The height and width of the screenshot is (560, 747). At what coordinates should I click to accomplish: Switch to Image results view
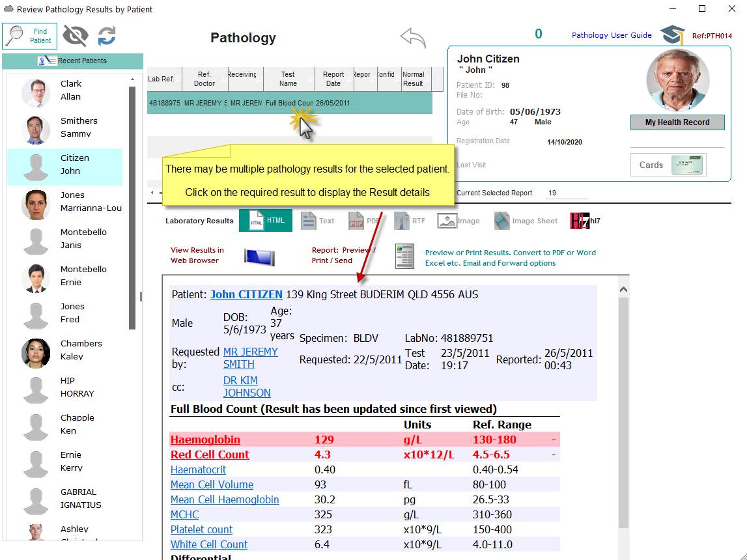(x=458, y=221)
